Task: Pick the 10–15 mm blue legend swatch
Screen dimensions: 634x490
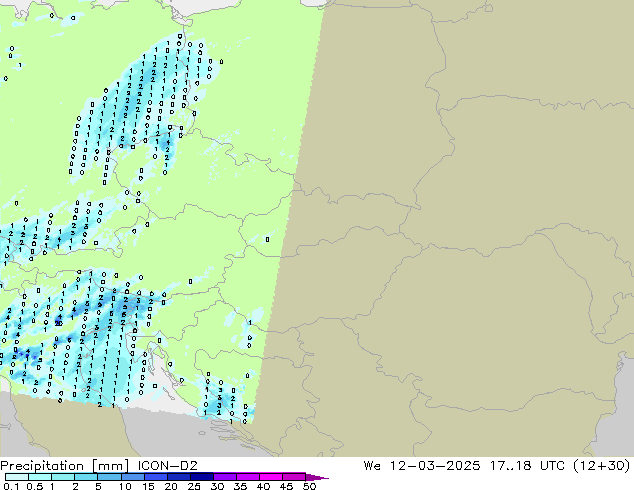Action: 132,477
